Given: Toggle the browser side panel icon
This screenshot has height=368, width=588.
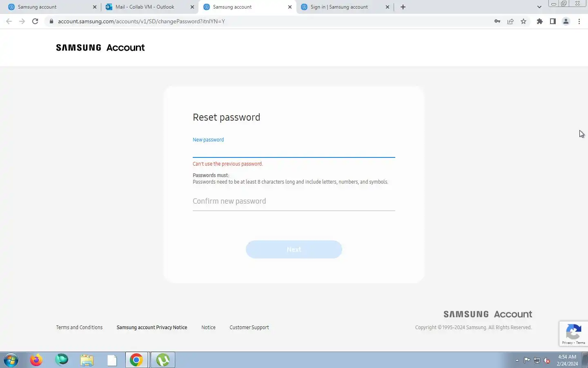Looking at the screenshot, I should coord(553,21).
